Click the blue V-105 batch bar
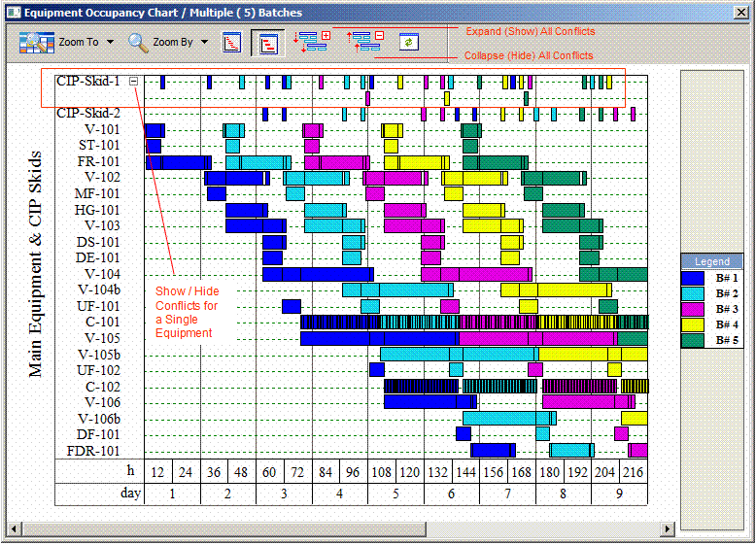 point(379,338)
